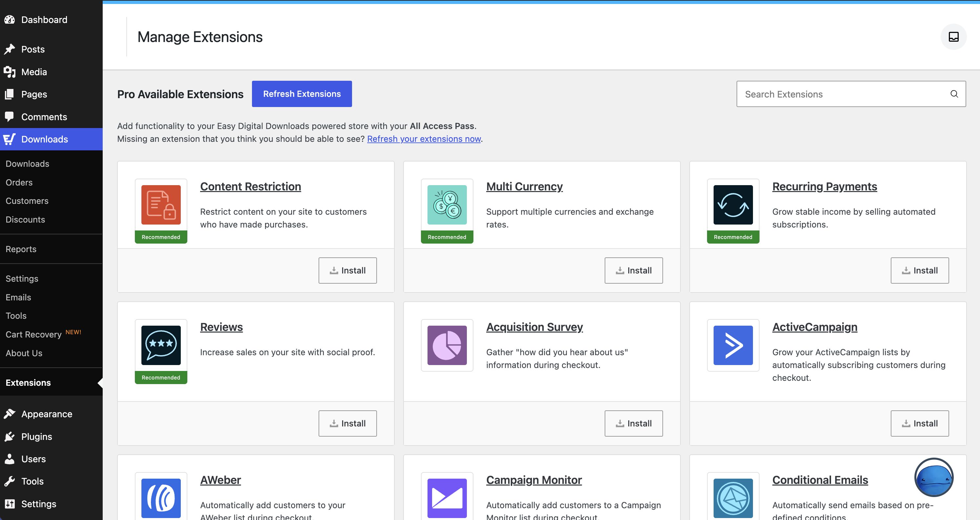The image size is (980, 520).
Task: Click the Users person icon
Action: [x=10, y=459]
